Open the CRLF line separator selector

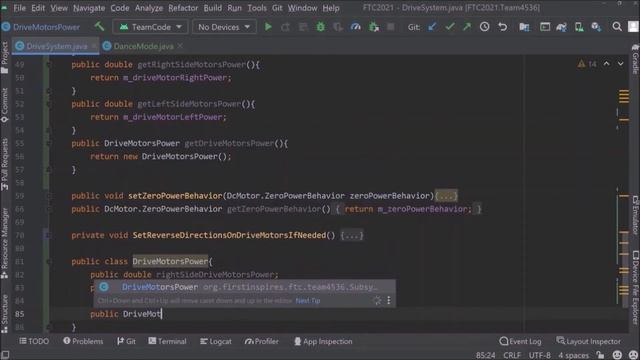coord(512,355)
